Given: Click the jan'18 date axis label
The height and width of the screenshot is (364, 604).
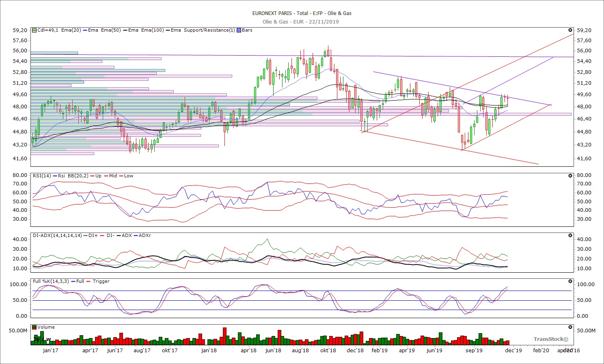Looking at the screenshot, I should click(209, 350).
